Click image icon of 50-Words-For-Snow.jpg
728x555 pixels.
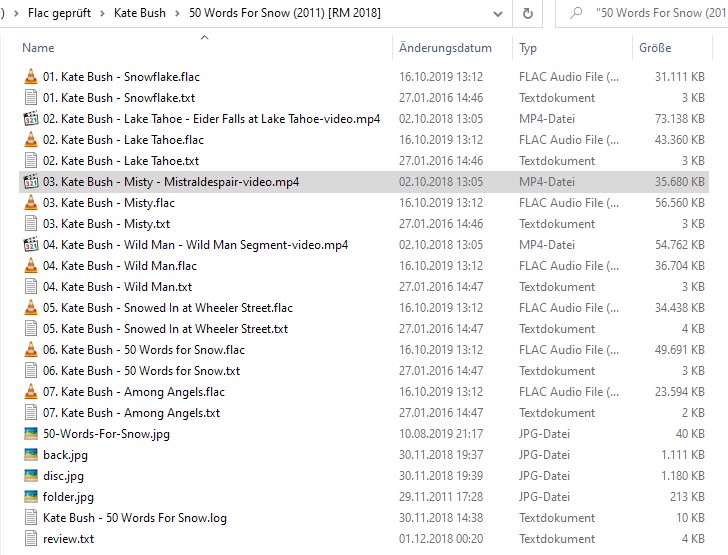(x=31, y=433)
